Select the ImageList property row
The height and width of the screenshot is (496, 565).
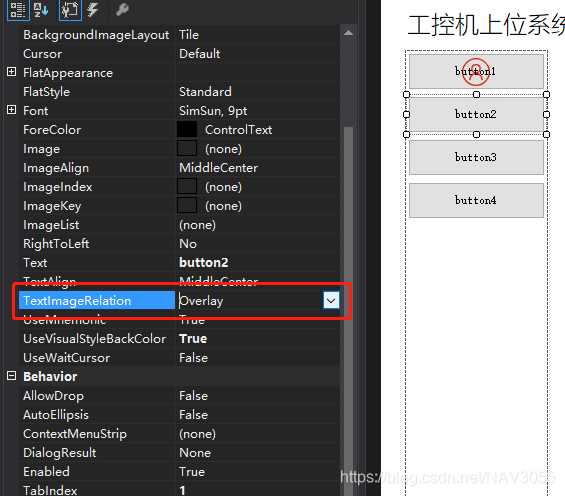(179, 225)
